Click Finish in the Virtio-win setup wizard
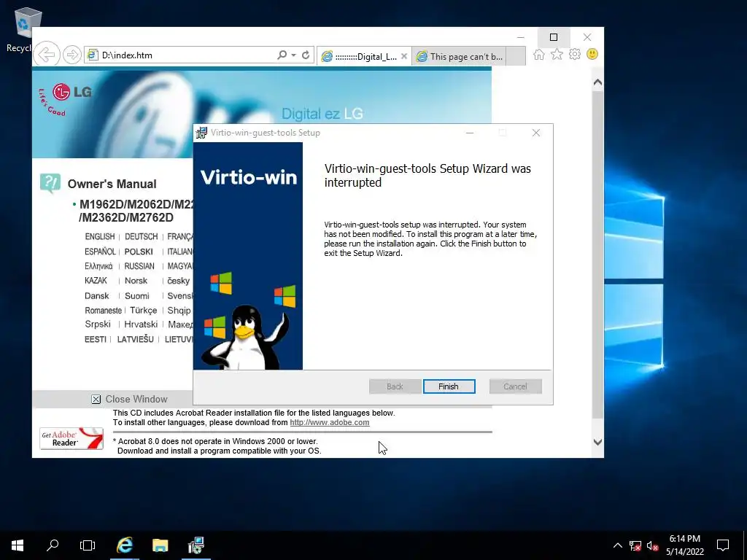The width and height of the screenshot is (747, 560). [449, 386]
